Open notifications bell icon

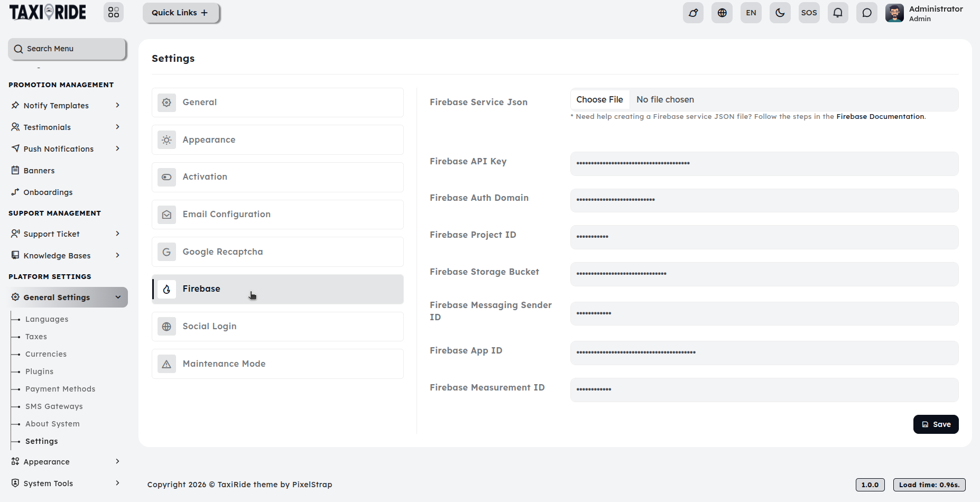coord(838,13)
